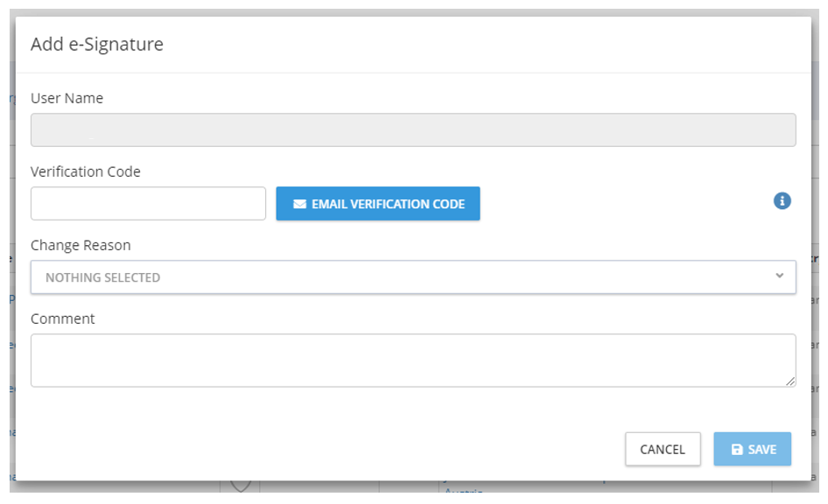Click the "Add e-Signature" dialog title
Screen dimensions: 828x504
pyautogui.click(x=97, y=44)
